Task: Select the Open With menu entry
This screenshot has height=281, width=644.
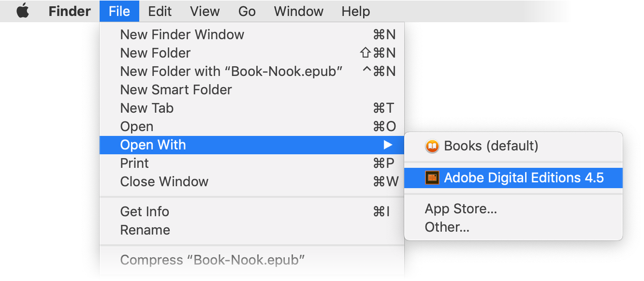Action: [252, 145]
